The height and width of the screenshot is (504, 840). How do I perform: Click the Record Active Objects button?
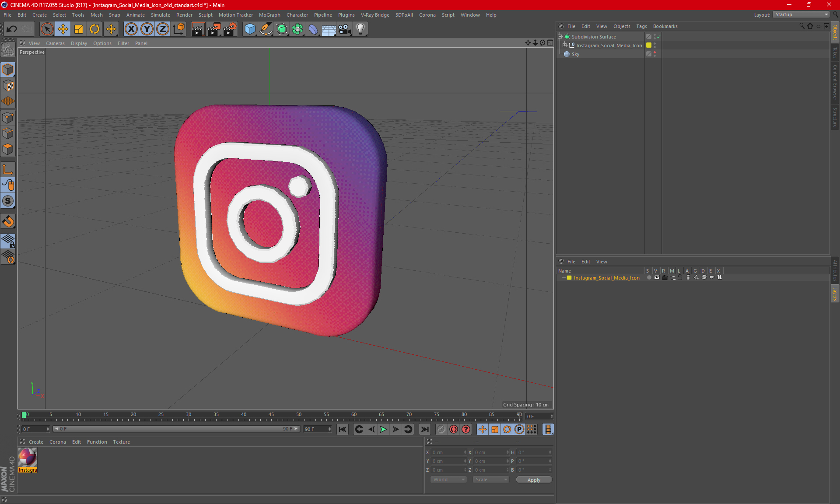click(441, 429)
